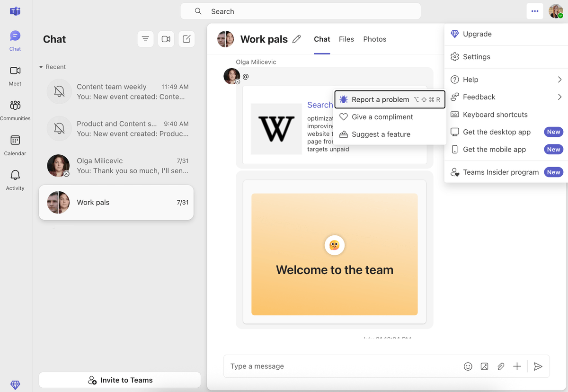View the Activity feed
This screenshot has height=392, width=568.
(x=15, y=180)
